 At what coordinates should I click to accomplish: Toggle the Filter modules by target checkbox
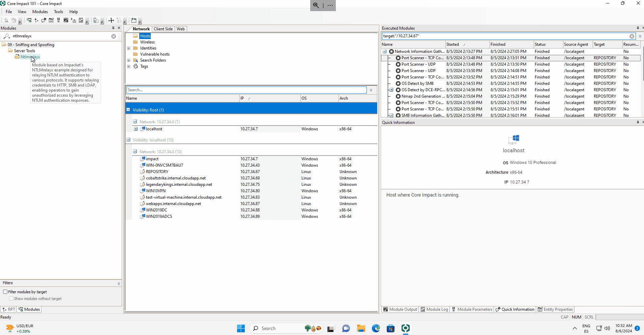click(x=5, y=292)
